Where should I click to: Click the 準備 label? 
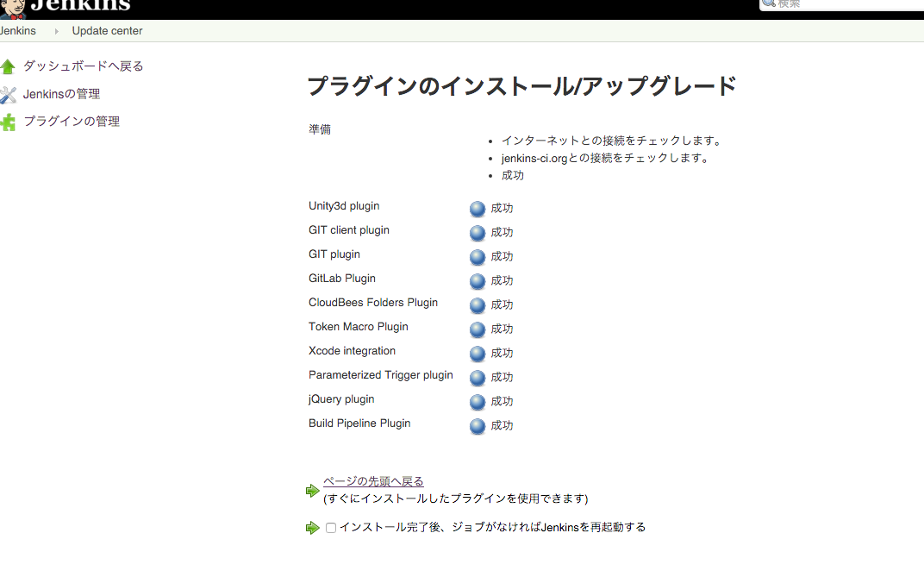[320, 129]
